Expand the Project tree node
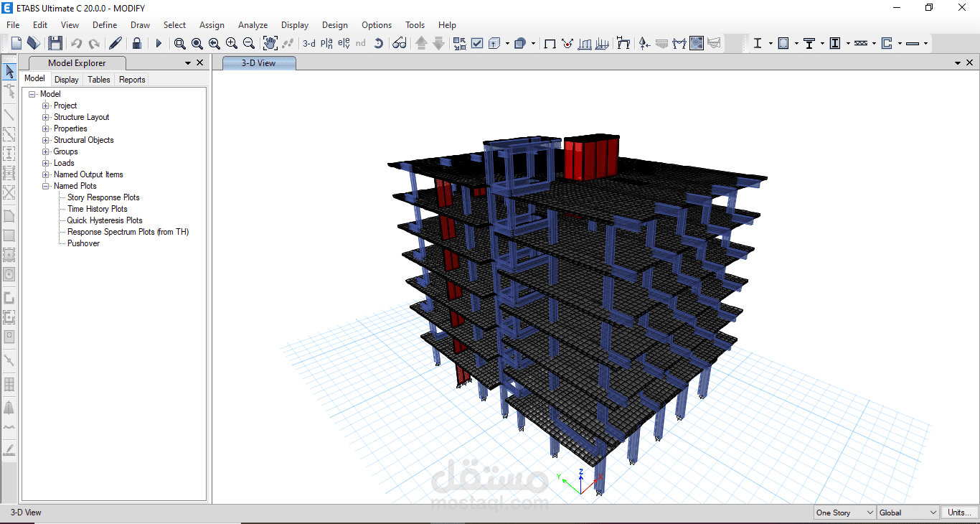This screenshot has width=980, height=524. coord(46,106)
